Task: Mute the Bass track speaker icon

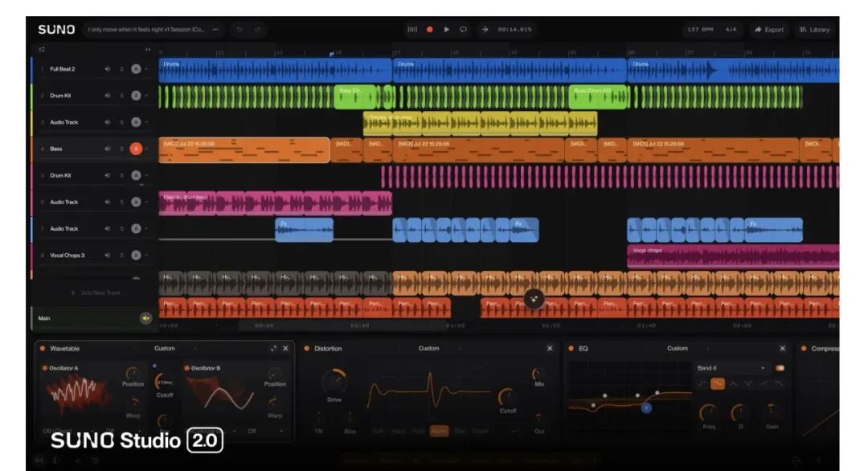Action: (108, 149)
